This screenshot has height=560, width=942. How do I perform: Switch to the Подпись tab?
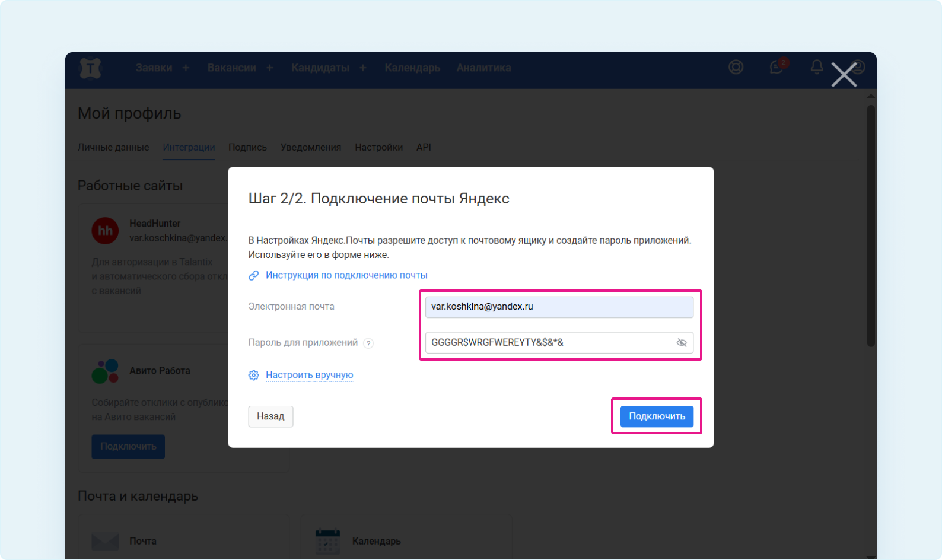coord(247,147)
